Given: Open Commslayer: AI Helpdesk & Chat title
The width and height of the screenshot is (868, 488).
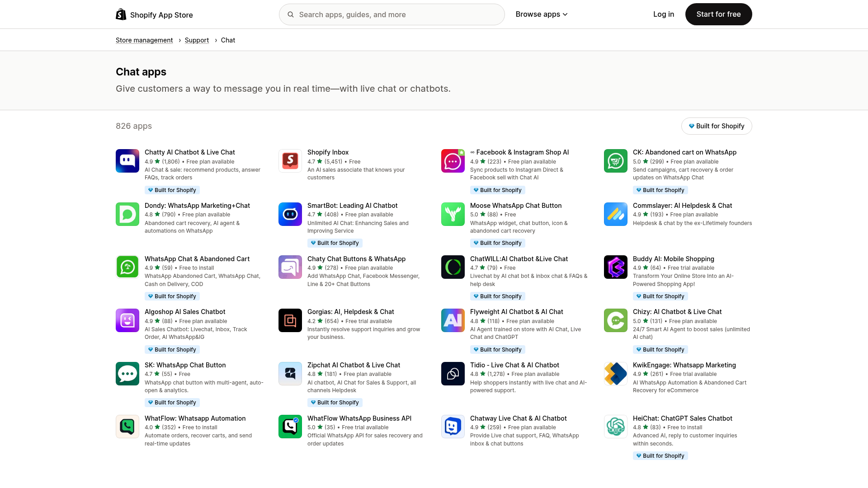Looking at the screenshot, I should coord(683,206).
